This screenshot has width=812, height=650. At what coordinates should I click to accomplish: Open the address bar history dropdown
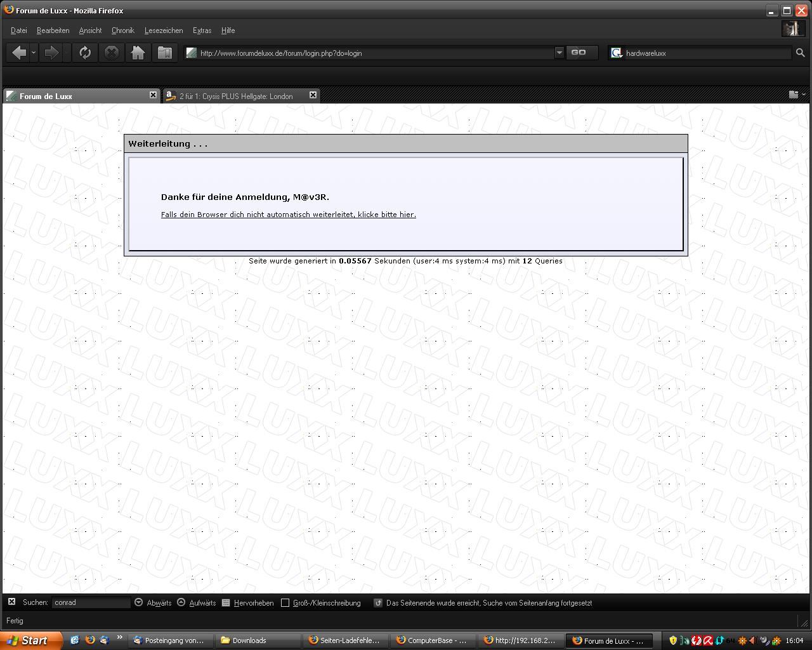point(559,53)
